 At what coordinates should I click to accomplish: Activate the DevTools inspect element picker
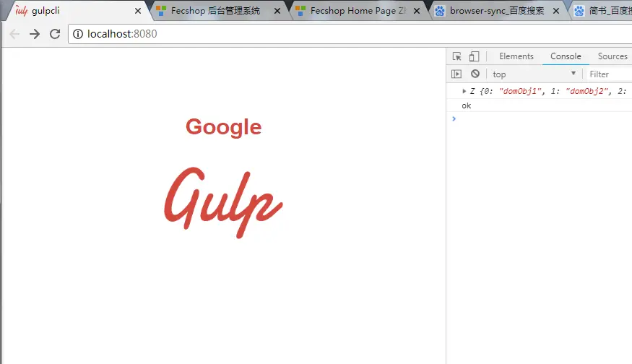click(x=456, y=56)
